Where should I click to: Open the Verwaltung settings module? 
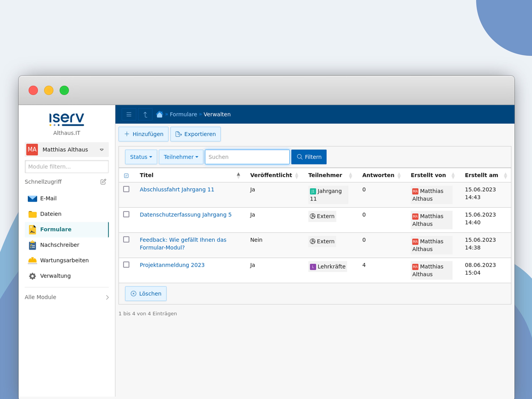point(67,276)
